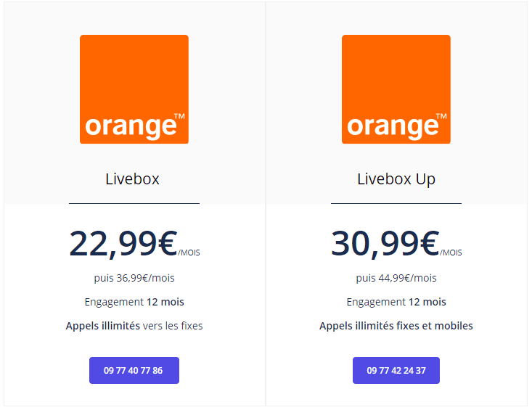Click the "puis 44,99€/mois" text

(x=396, y=278)
